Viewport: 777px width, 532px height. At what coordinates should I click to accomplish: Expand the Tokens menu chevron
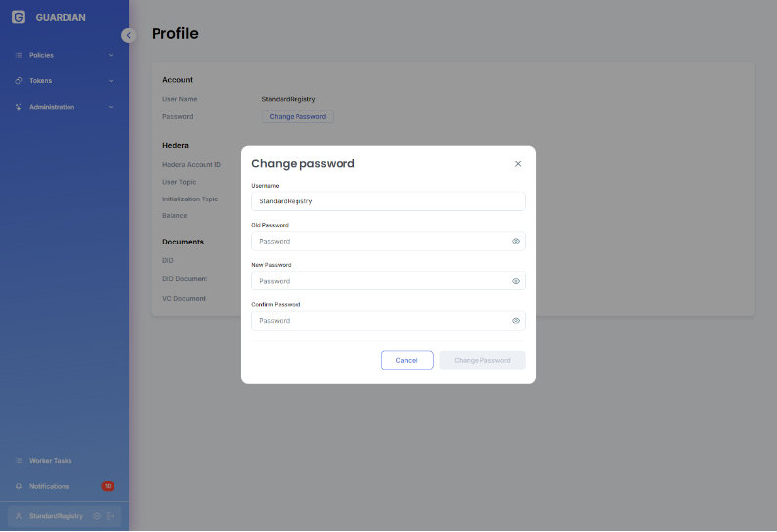pyautogui.click(x=111, y=80)
